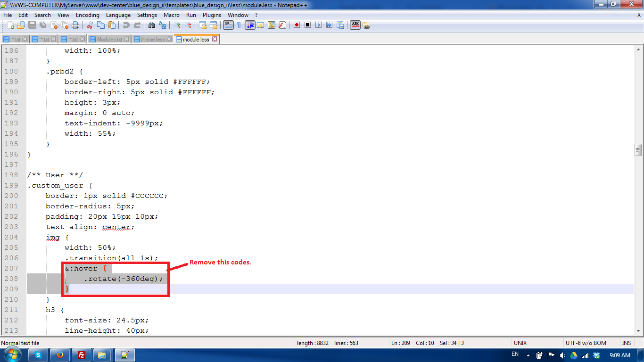Click the Windows Start button

[13, 354]
